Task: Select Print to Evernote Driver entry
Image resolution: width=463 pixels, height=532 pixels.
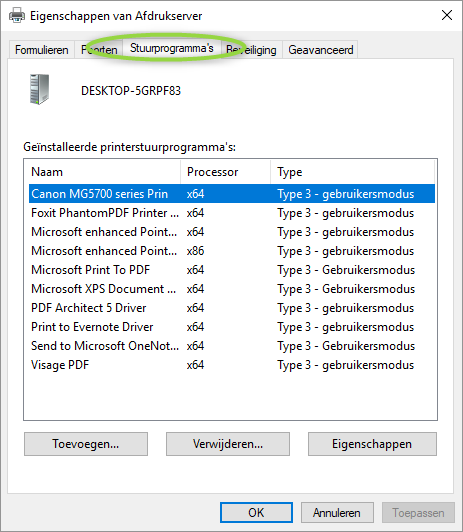Action: coord(232,327)
